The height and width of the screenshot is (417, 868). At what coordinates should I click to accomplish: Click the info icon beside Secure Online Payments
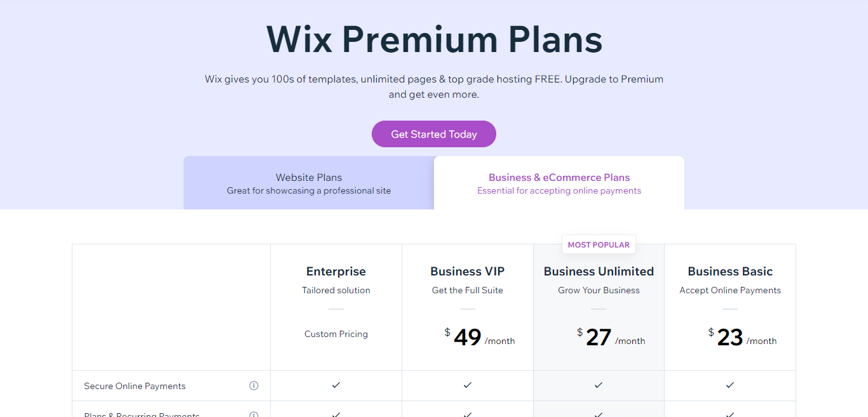click(x=254, y=385)
